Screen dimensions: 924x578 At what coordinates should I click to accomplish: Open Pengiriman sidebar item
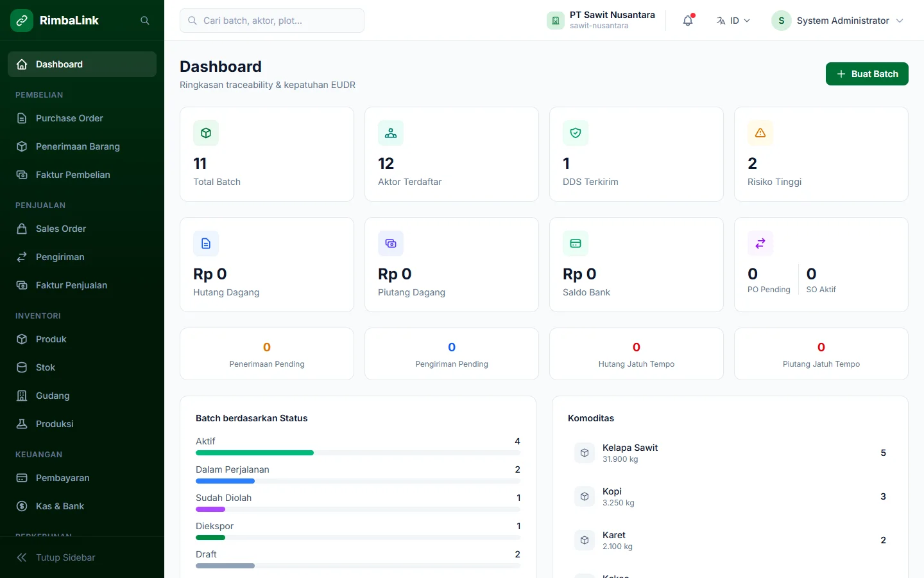82,257
